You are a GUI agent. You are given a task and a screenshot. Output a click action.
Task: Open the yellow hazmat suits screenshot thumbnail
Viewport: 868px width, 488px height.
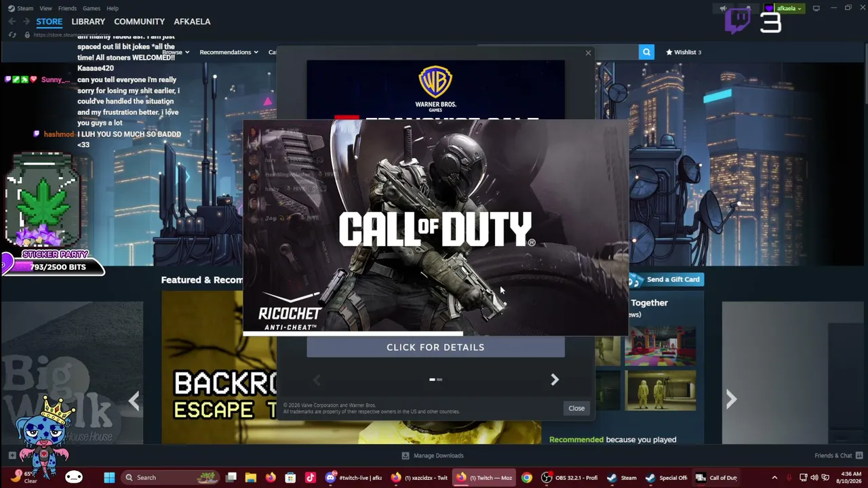pyautogui.click(x=660, y=390)
